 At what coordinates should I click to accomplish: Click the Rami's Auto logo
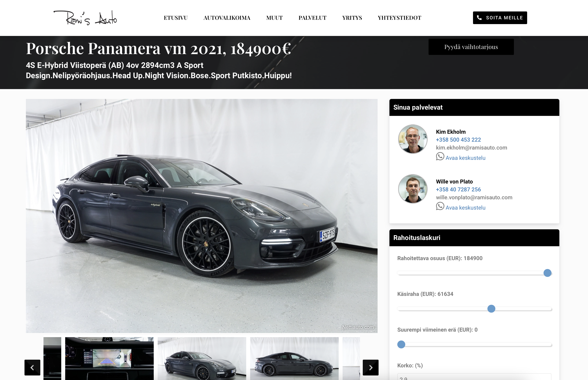(x=85, y=18)
